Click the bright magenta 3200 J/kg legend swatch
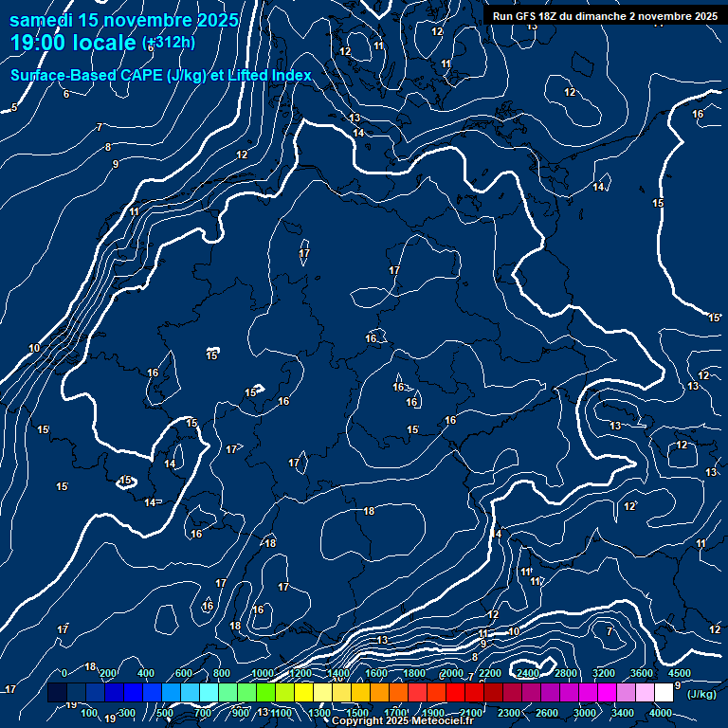The image size is (728, 728). click(x=607, y=692)
